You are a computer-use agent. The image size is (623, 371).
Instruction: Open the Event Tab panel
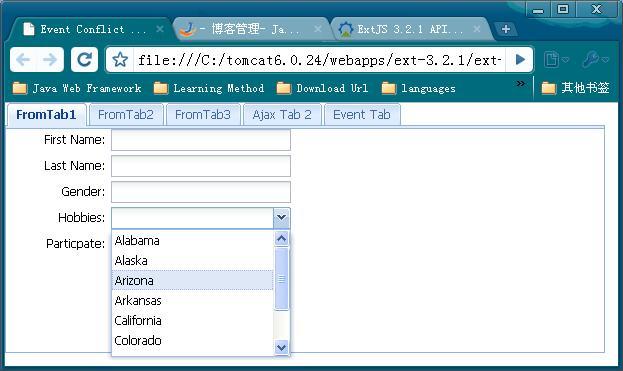(x=362, y=115)
